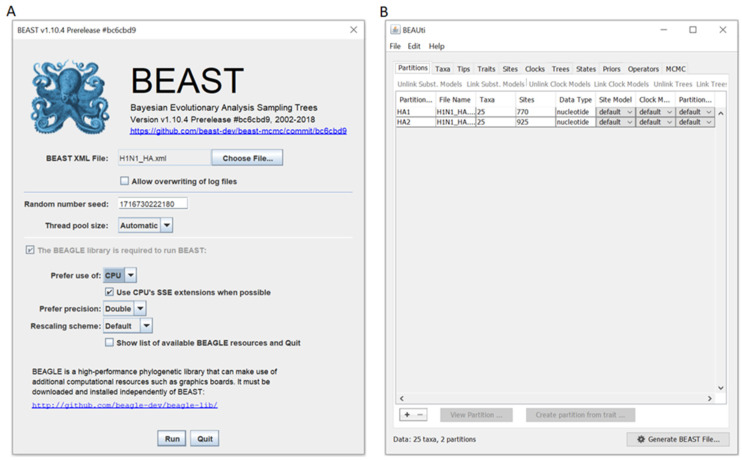Click the gear icon on Generate BEAST File

[641, 439]
